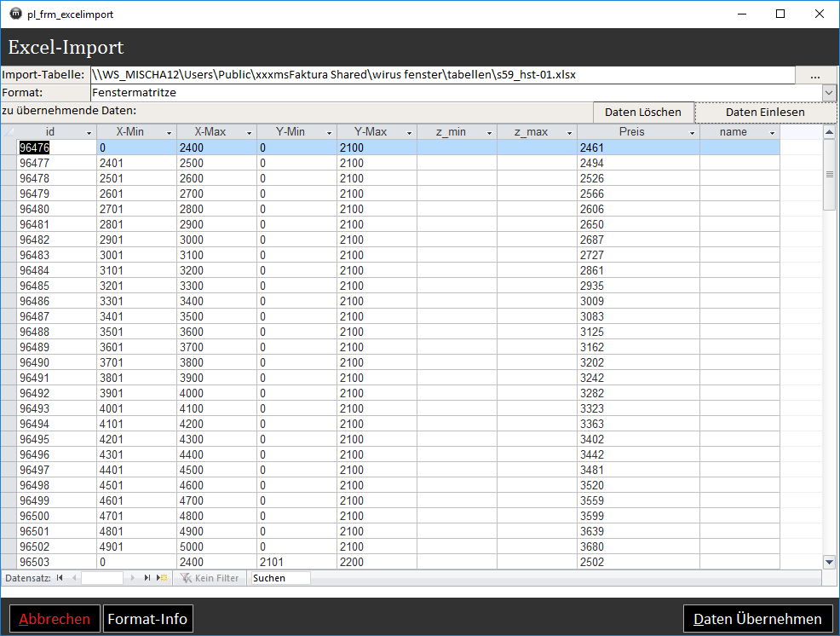Open the X-Max column dropdown arrow
840x636 pixels.
[249, 132]
